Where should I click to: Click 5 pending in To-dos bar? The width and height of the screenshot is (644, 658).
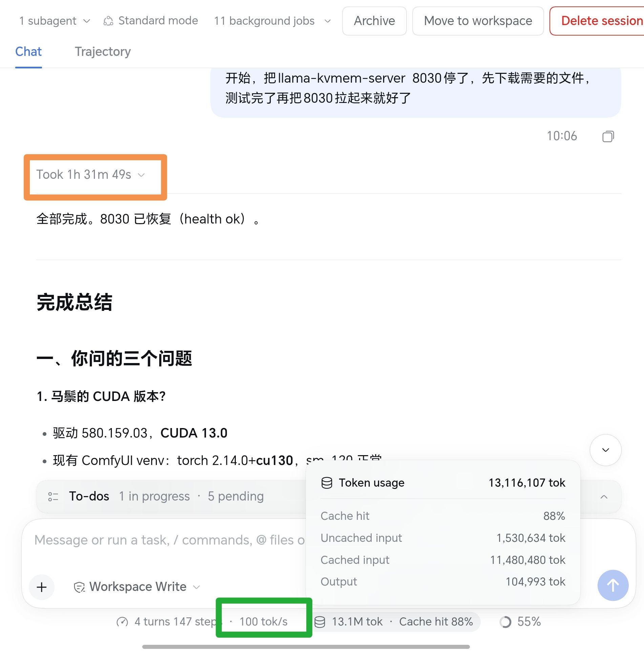pos(236,496)
